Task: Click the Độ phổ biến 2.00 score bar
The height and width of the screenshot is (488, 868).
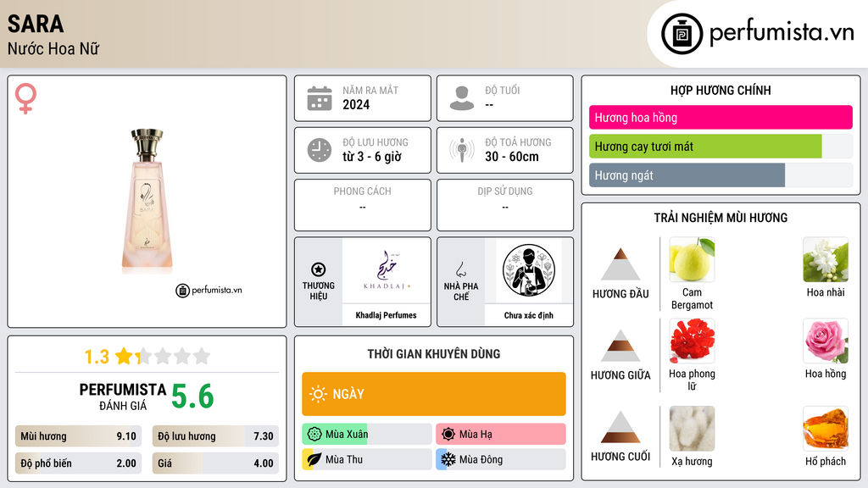Action: click(78, 463)
